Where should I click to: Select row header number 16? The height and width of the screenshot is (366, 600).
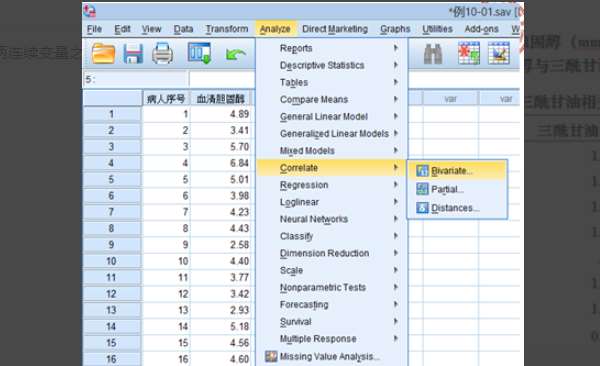(x=111, y=359)
